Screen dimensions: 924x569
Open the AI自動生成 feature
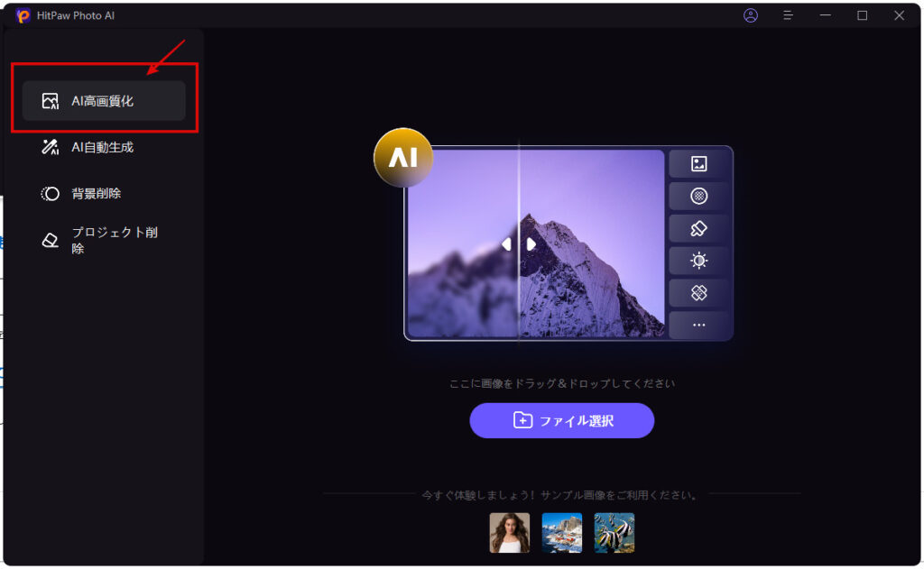[101, 147]
